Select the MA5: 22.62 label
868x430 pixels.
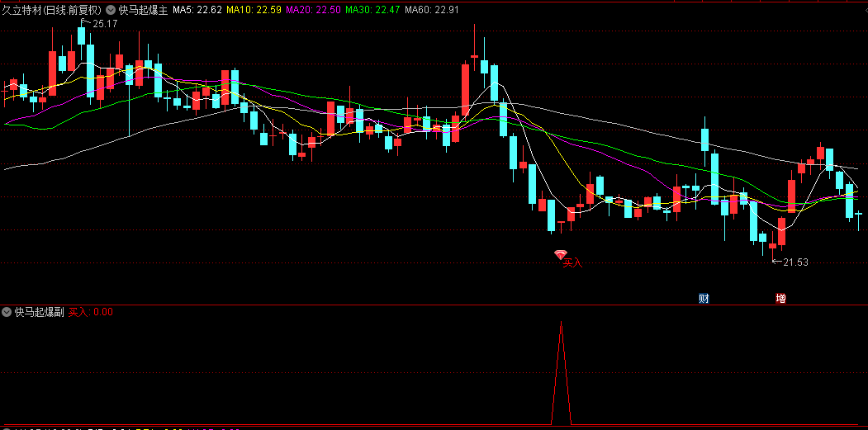point(197,9)
